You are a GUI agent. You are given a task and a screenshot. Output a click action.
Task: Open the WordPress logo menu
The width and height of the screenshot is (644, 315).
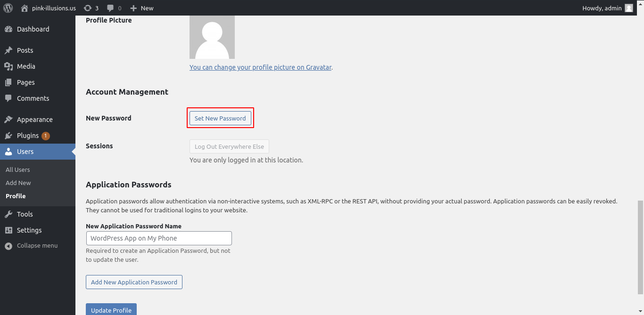point(8,8)
